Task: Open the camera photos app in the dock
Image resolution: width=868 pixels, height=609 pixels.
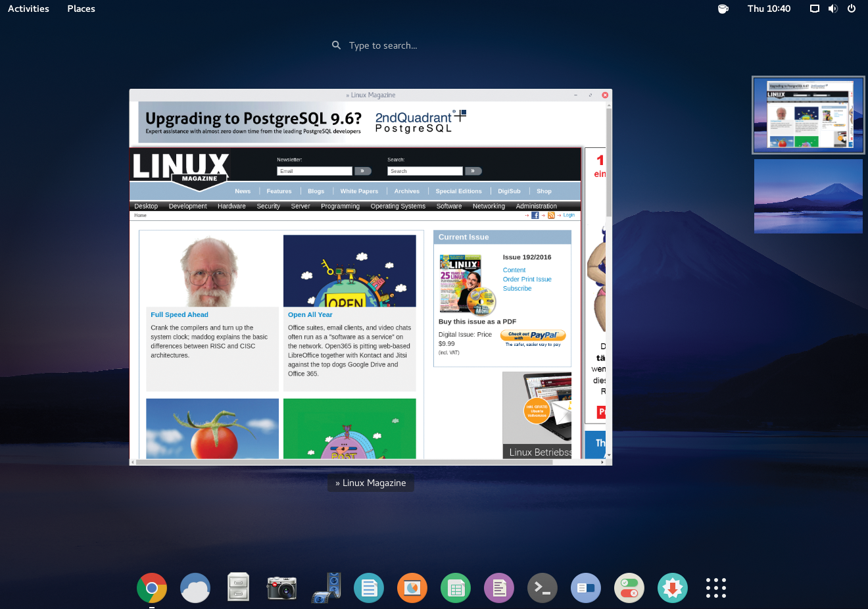Action: [x=281, y=587]
